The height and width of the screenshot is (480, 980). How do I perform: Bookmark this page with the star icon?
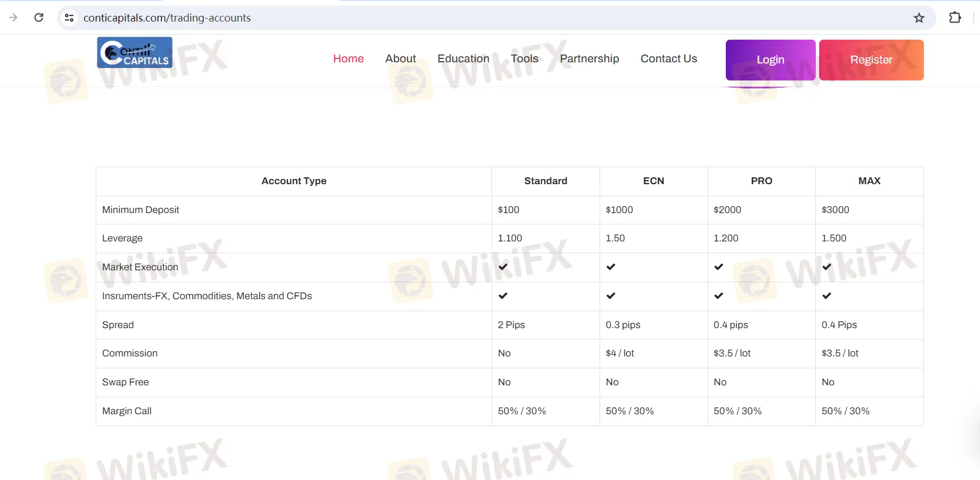(x=919, y=18)
